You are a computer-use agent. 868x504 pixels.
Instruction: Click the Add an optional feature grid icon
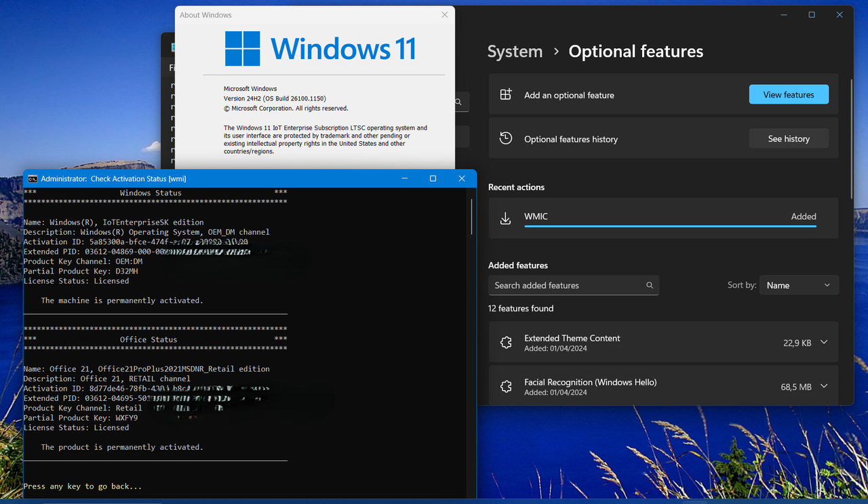pos(505,95)
